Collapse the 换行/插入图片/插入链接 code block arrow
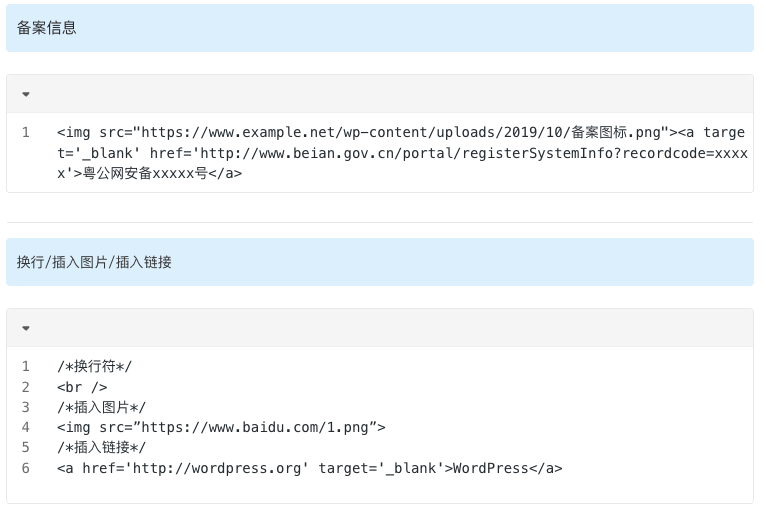This screenshot has height=513, width=766. [26, 328]
